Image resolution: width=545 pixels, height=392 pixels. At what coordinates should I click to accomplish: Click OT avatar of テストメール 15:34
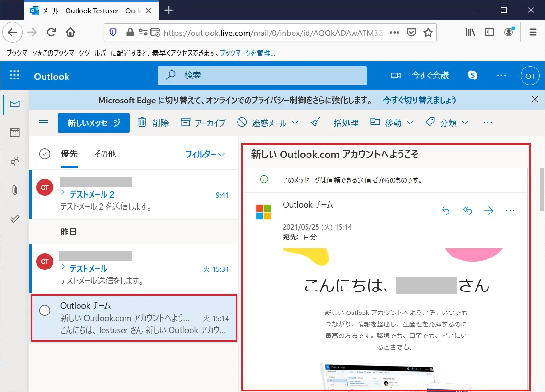[x=45, y=261]
